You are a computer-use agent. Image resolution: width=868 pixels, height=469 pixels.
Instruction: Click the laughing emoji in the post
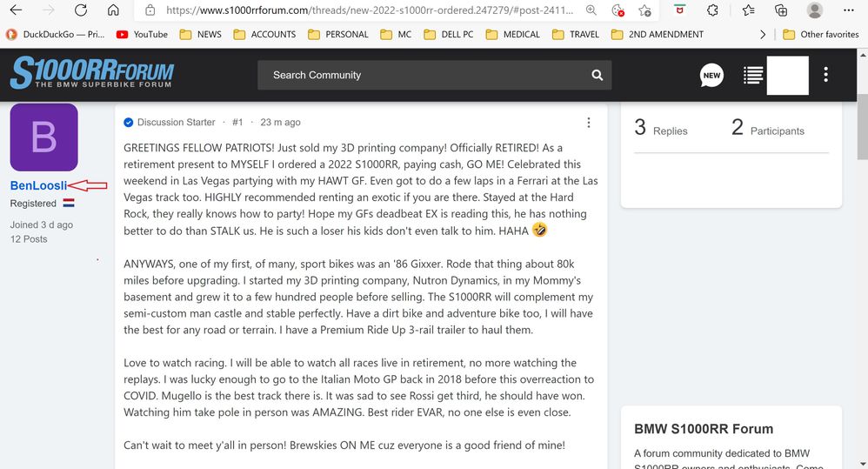(540, 230)
